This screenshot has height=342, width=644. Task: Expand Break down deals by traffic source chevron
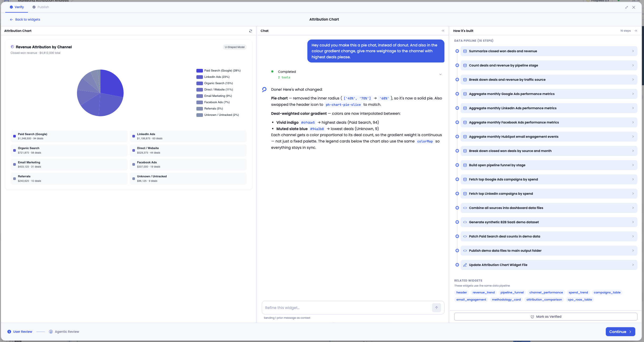tap(633, 80)
